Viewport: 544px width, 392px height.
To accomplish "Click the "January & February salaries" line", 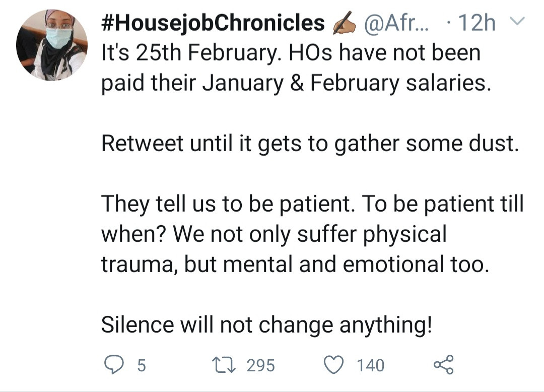I will (x=296, y=83).
